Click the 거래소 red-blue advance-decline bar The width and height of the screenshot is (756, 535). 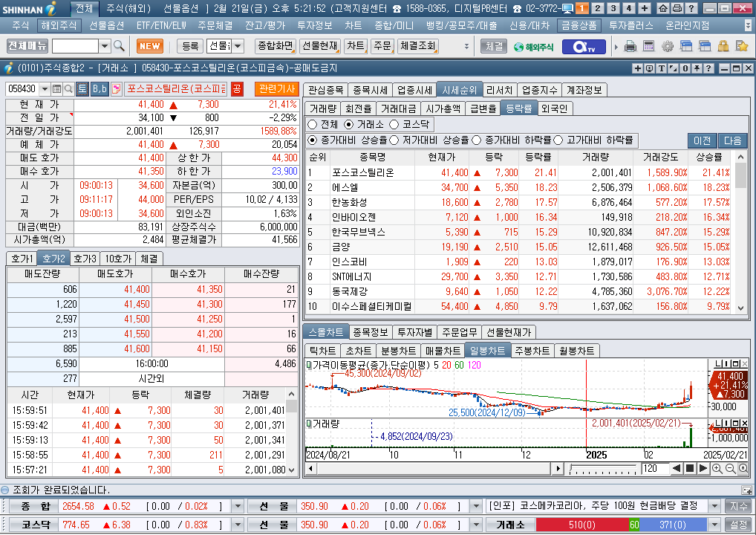click(621, 525)
